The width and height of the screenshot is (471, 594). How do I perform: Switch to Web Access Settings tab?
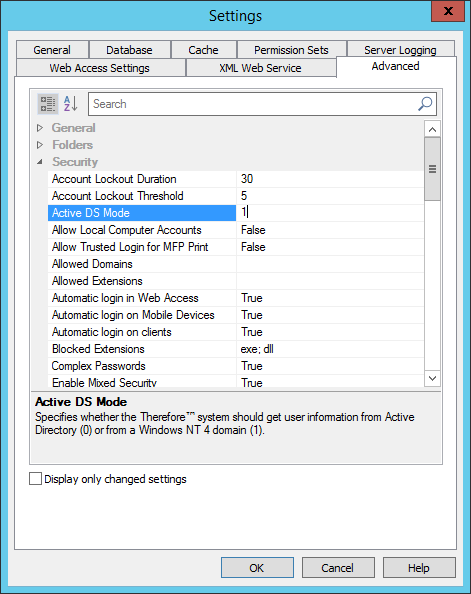[x=101, y=68]
